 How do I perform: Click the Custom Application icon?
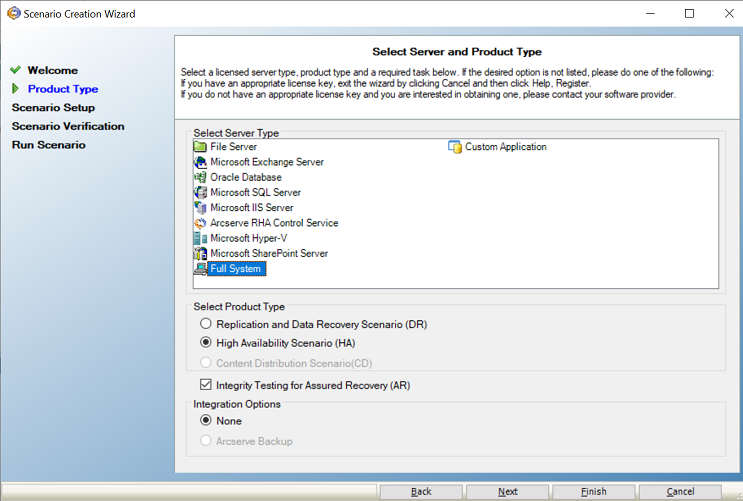click(x=454, y=147)
